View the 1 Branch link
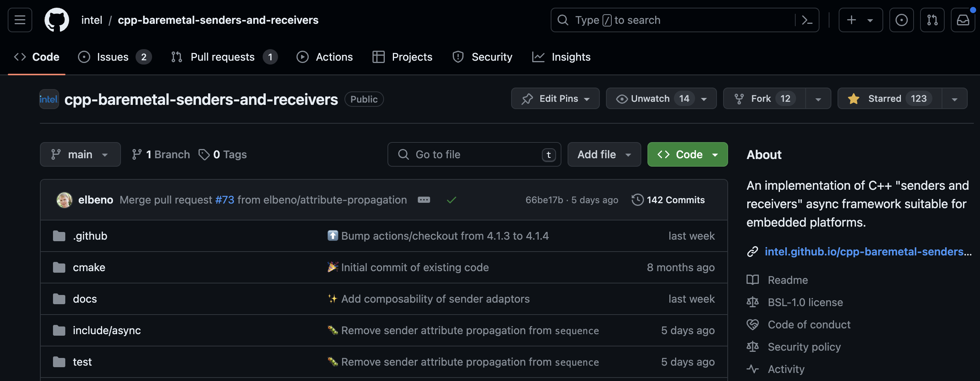 [161, 154]
